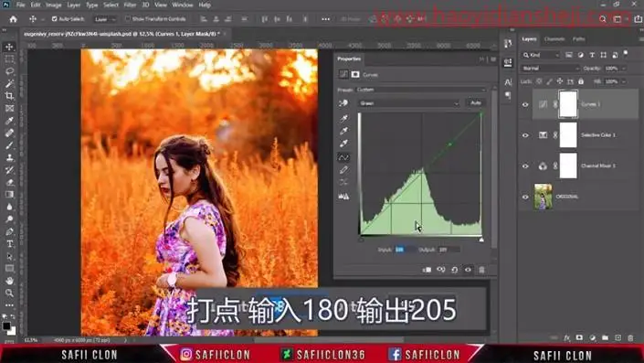Open the Properties panel menu
644x363 pixels.
[x=493, y=59]
